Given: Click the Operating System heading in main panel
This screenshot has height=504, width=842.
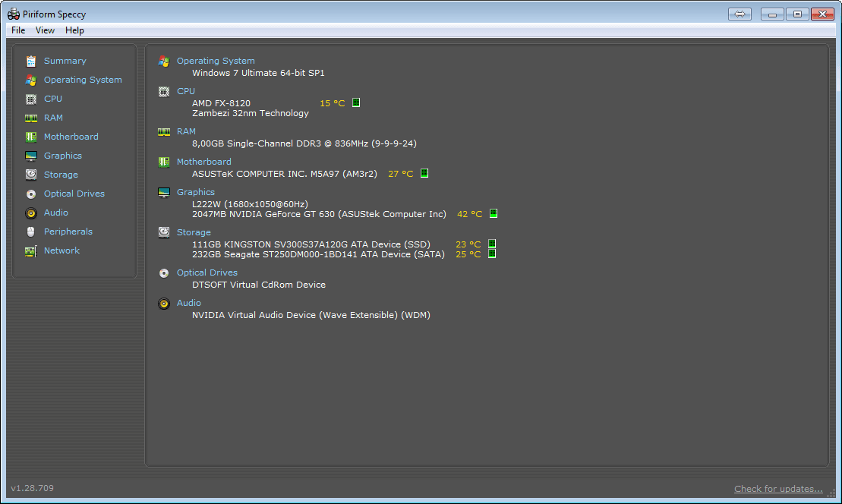Looking at the screenshot, I should [216, 61].
